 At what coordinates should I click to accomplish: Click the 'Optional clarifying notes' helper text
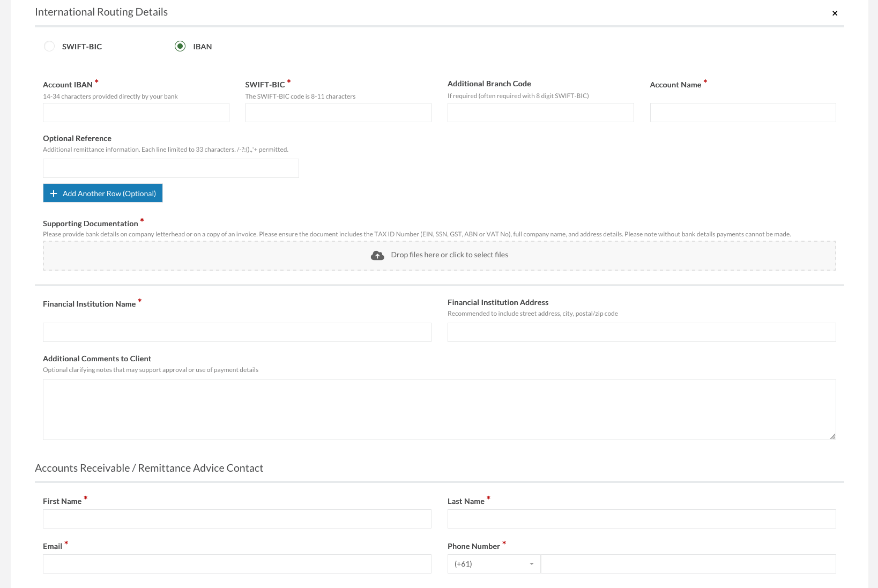pyautogui.click(x=151, y=370)
